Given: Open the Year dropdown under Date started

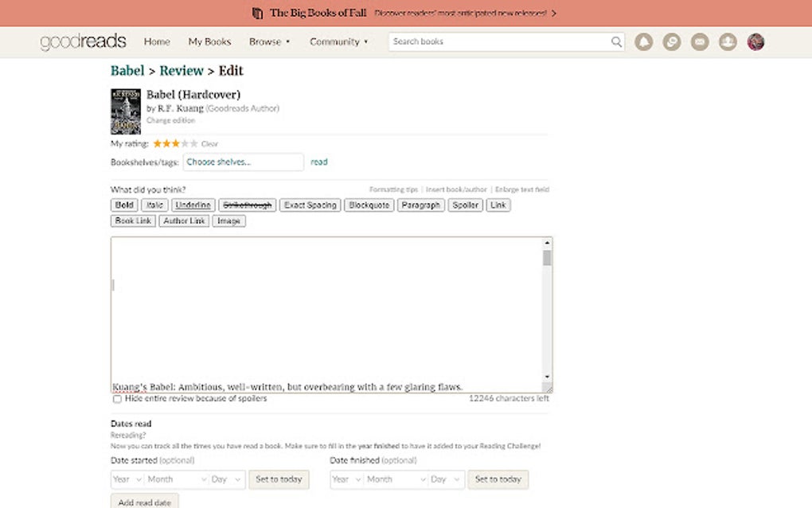Looking at the screenshot, I should [127, 479].
